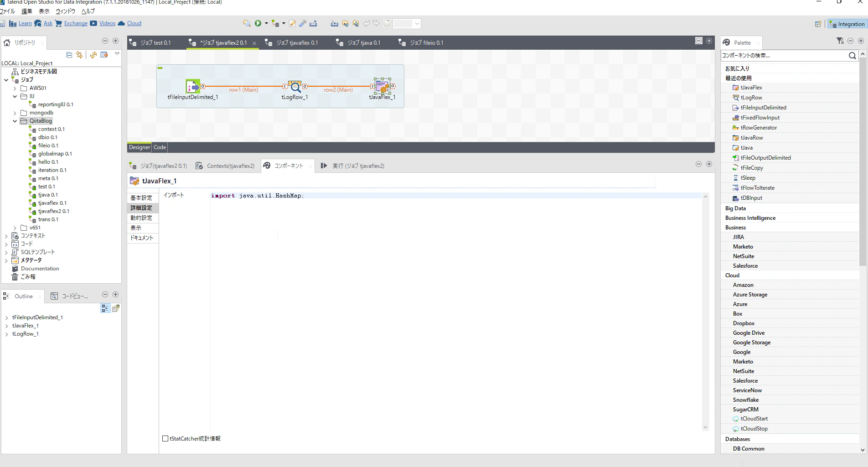Open the Videos link

coord(107,23)
